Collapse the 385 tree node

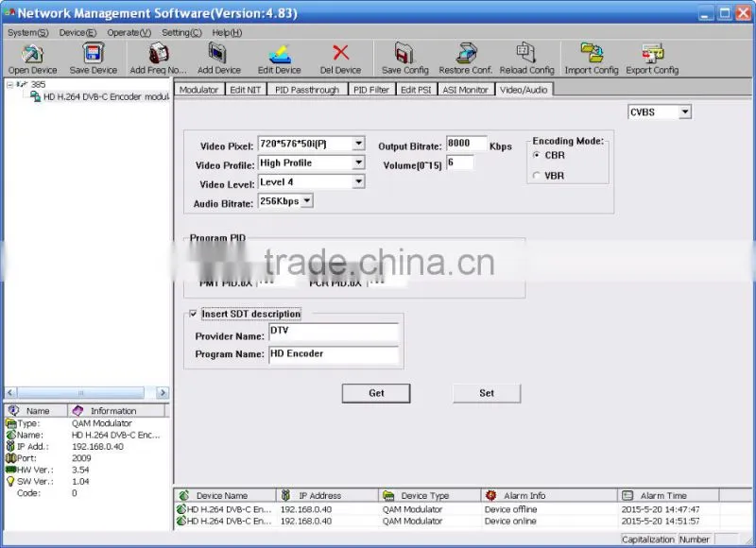9,85
